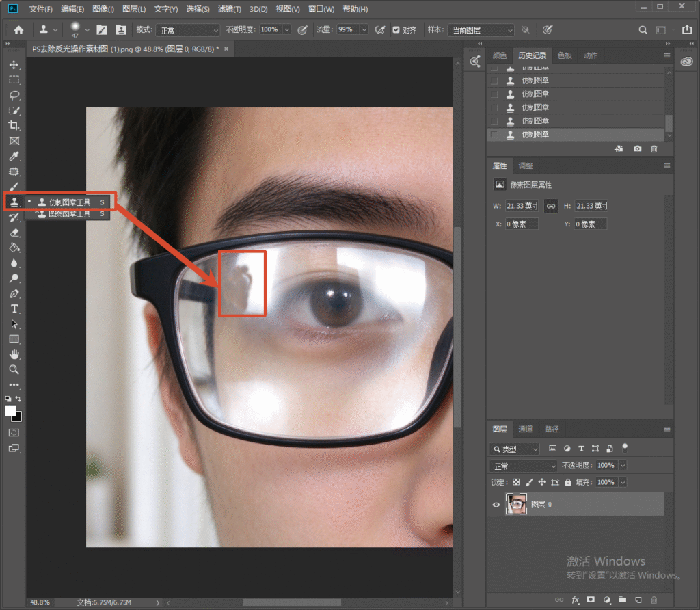
Task: Hide 图层 0 using the eye icon
Action: point(496,505)
